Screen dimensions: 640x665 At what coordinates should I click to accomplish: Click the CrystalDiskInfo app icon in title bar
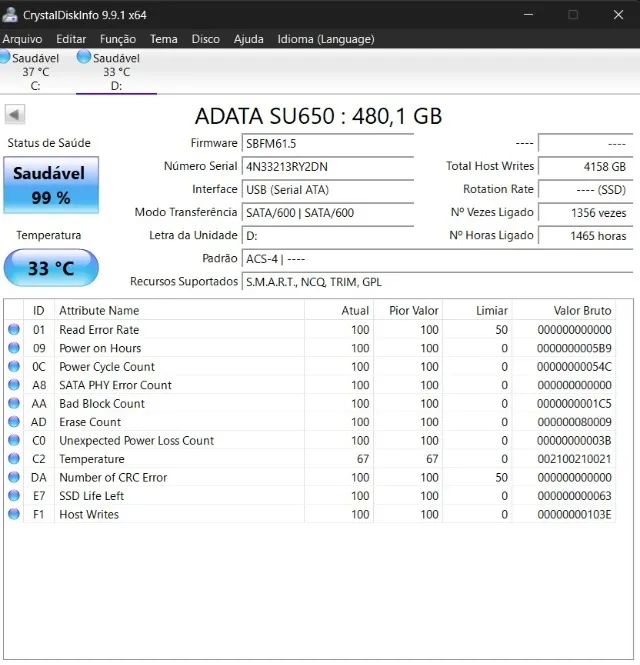pos(10,15)
